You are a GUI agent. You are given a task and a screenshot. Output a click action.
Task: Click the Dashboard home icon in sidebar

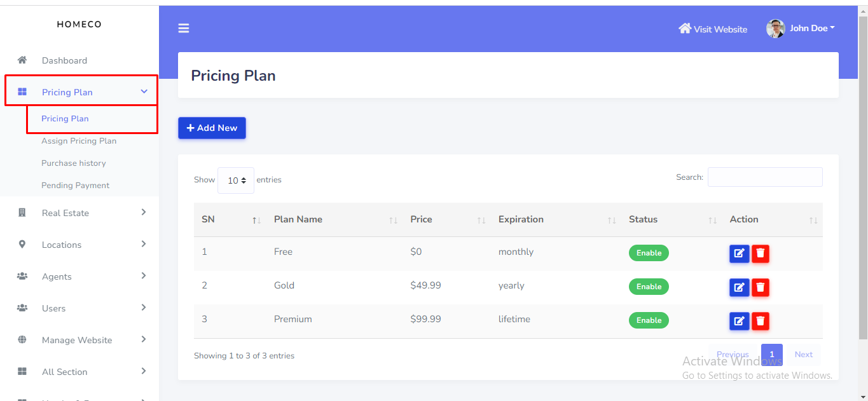[x=22, y=60]
